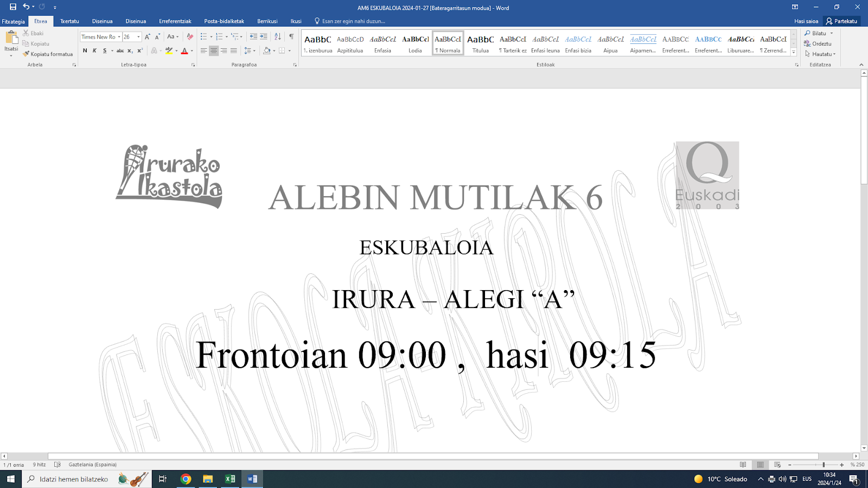Align text to the left
Viewport: 868px width, 488px height.
[x=204, y=51]
